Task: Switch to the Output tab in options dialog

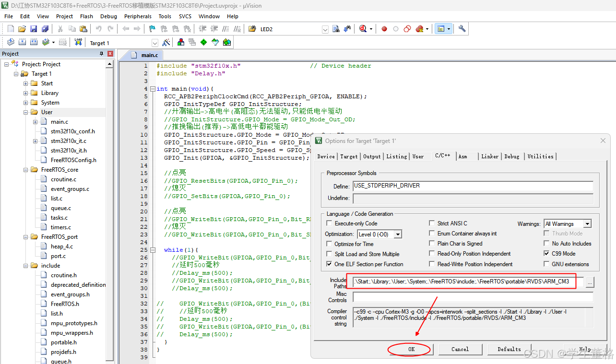Action: pyautogui.click(x=372, y=156)
